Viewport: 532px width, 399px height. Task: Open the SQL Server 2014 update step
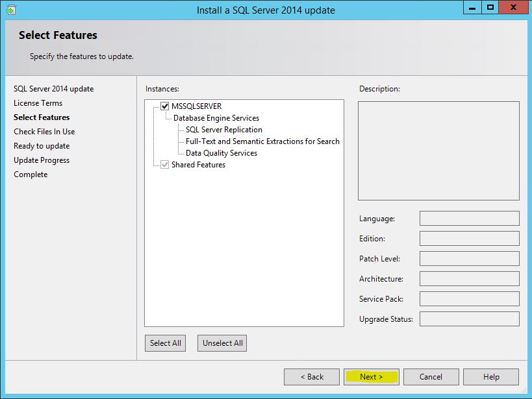pos(54,89)
